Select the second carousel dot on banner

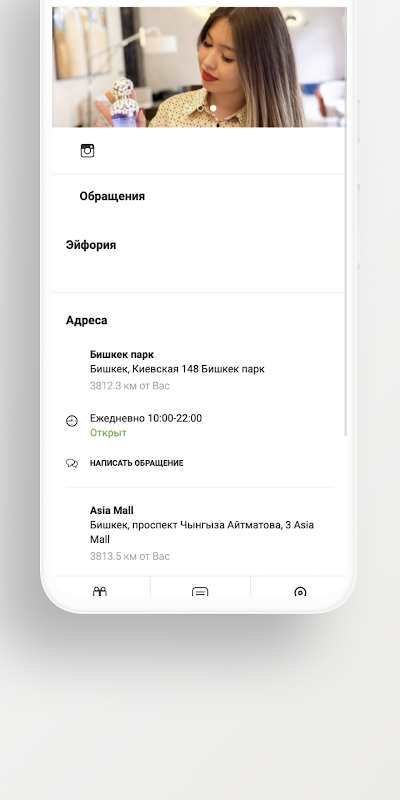pyautogui.click(x=201, y=108)
